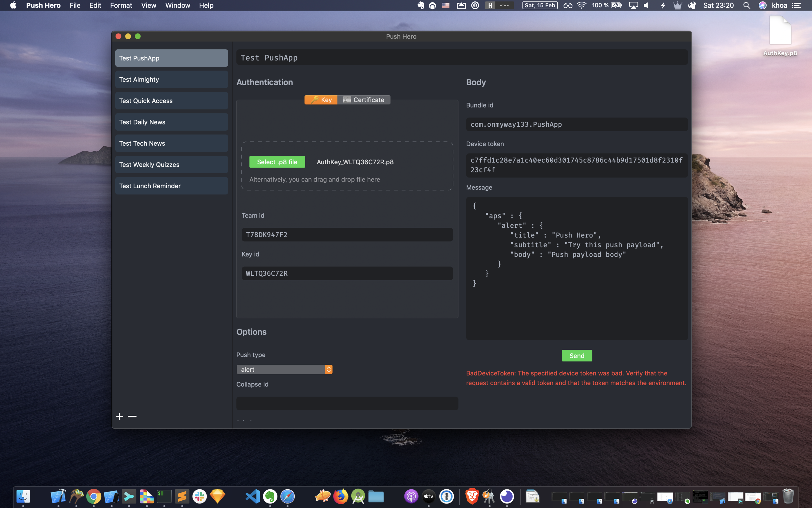Open Slack from the dock
The image size is (812, 508).
tap(200, 496)
